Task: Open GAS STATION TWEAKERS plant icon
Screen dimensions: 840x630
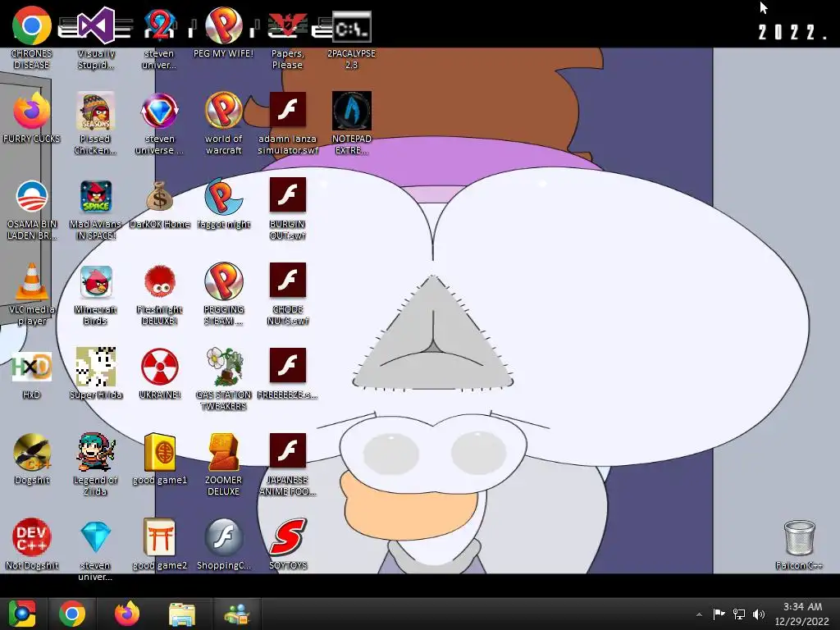Action: pos(223,367)
